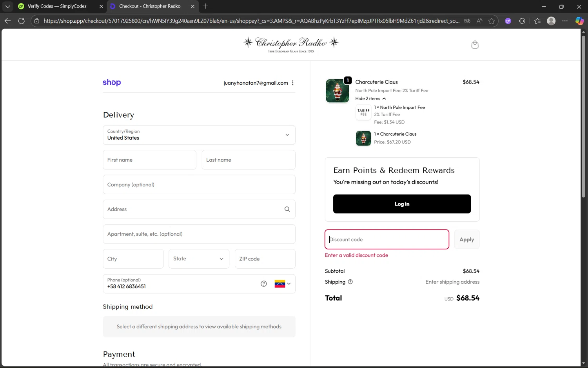
Task: Open the Country/Region dropdown
Action: tap(199, 135)
